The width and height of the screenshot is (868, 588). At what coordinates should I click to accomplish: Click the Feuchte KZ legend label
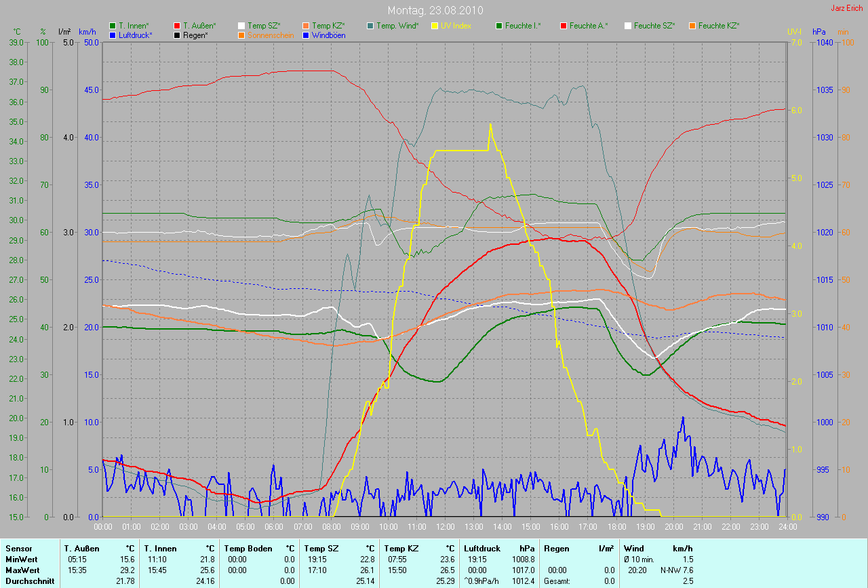(x=719, y=26)
